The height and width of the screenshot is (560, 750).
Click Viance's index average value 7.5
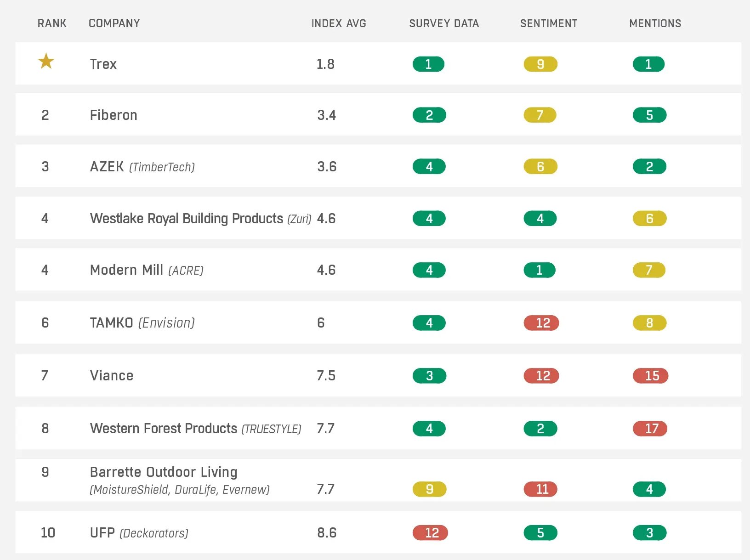326,376
